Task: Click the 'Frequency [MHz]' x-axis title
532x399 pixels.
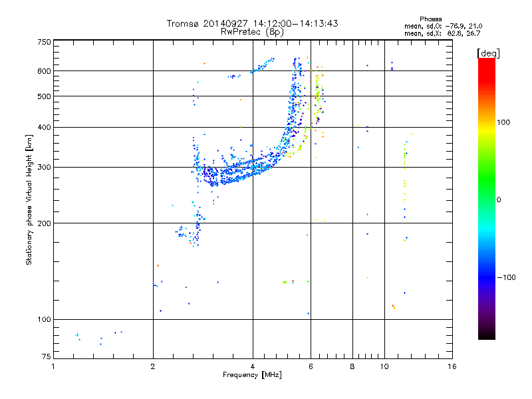Action: [x=252, y=375]
